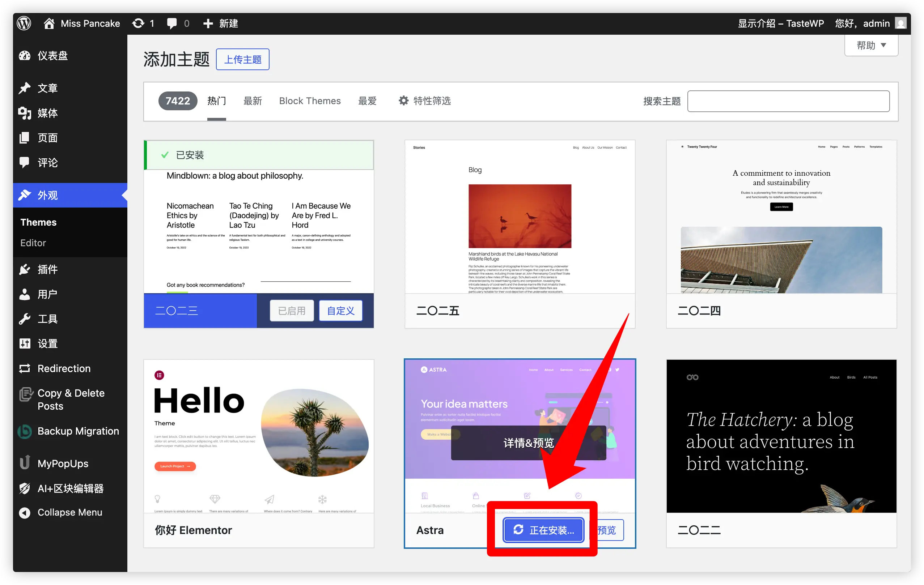Open the 二〇二五 theme thumbnail

tap(520, 217)
